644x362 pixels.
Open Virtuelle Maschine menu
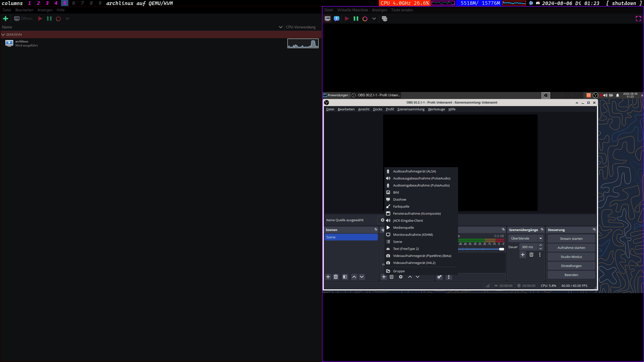[x=352, y=10]
